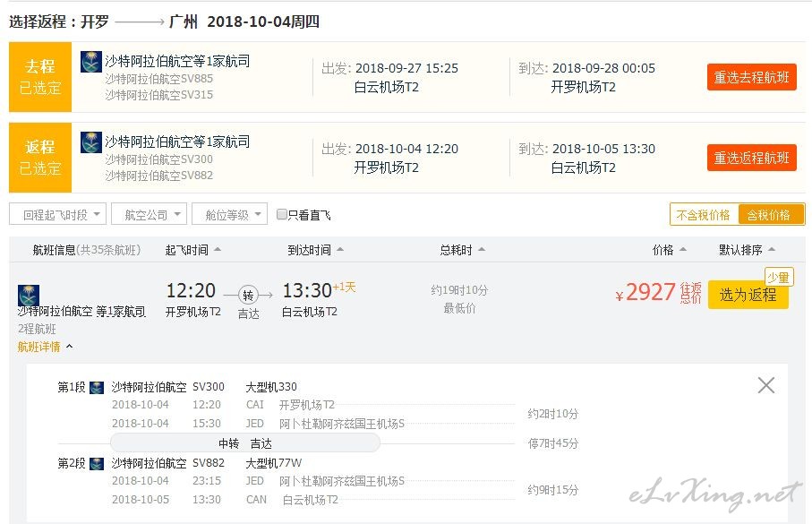This screenshot has height=524, width=812.
Task: Sort flights by 起飞时间
Action: 192,250
